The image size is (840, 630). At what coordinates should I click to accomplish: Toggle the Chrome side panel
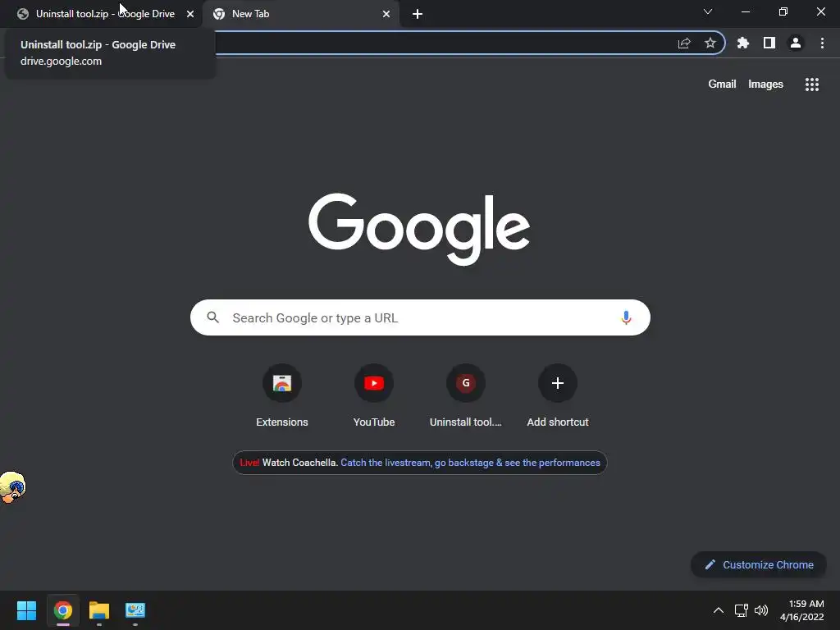769,43
